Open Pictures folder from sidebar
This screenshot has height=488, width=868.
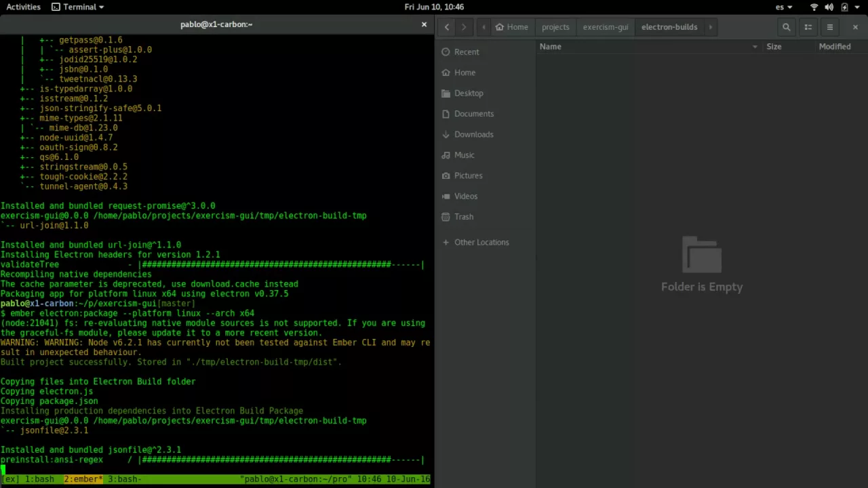tap(486, 176)
